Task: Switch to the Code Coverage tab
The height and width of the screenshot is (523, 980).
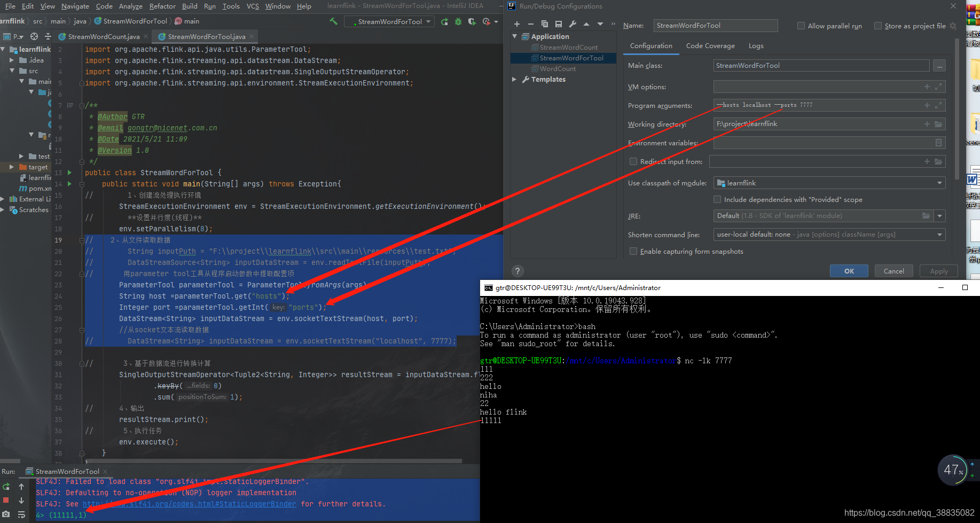Action: coord(710,46)
